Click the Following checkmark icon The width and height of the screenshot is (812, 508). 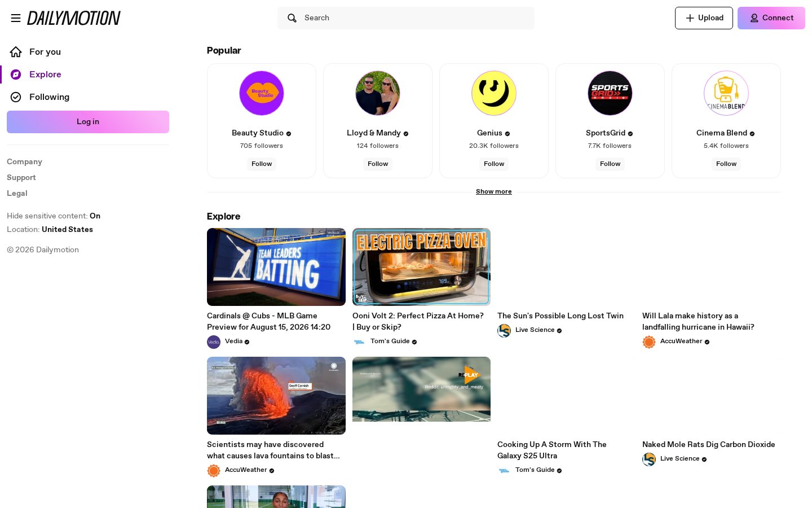click(x=16, y=97)
